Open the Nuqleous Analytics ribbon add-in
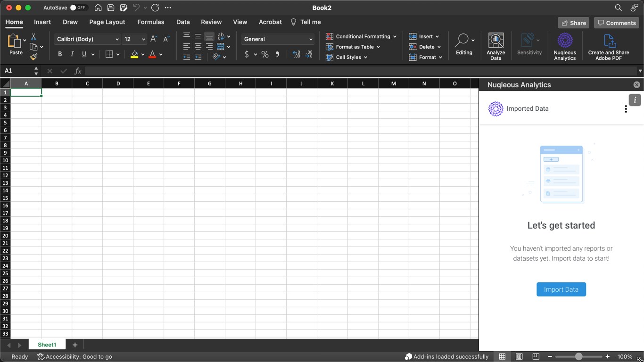The width and height of the screenshot is (644, 362). click(565, 46)
